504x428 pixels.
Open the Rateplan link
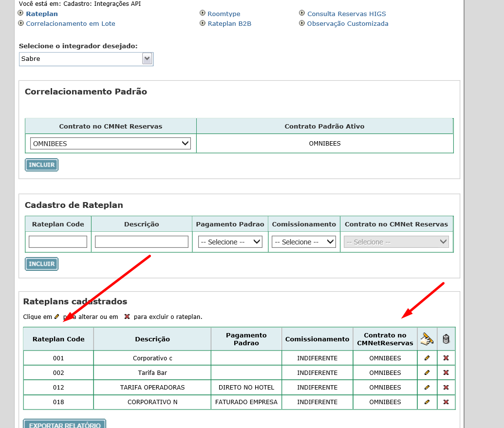42,14
